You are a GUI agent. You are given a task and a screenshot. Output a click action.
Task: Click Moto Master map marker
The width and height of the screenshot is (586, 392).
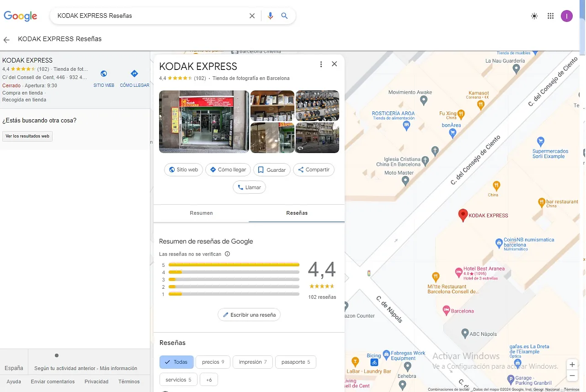pyautogui.click(x=405, y=180)
